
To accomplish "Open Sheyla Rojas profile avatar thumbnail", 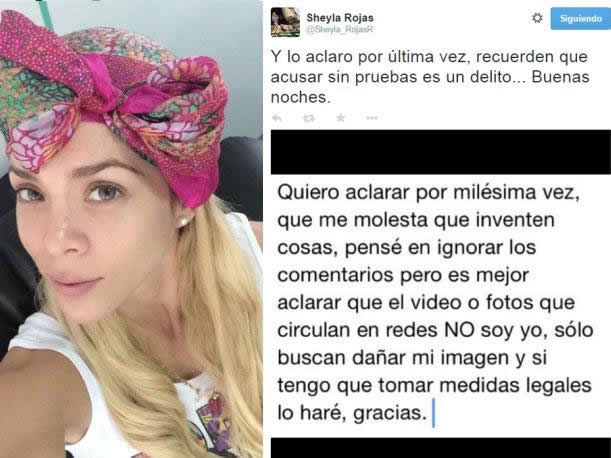I will [x=285, y=22].
